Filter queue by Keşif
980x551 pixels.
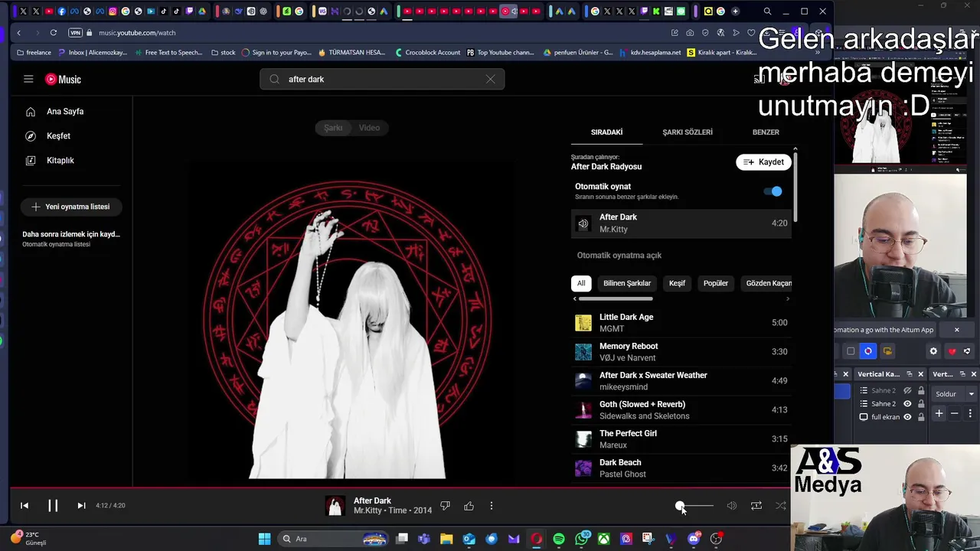click(677, 283)
